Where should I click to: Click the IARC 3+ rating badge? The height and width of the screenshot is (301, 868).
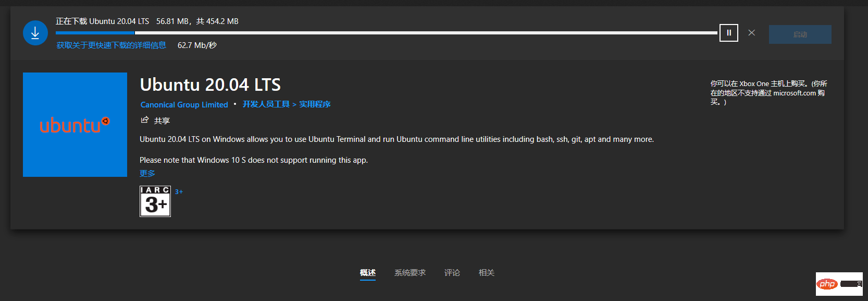pyautogui.click(x=155, y=201)
